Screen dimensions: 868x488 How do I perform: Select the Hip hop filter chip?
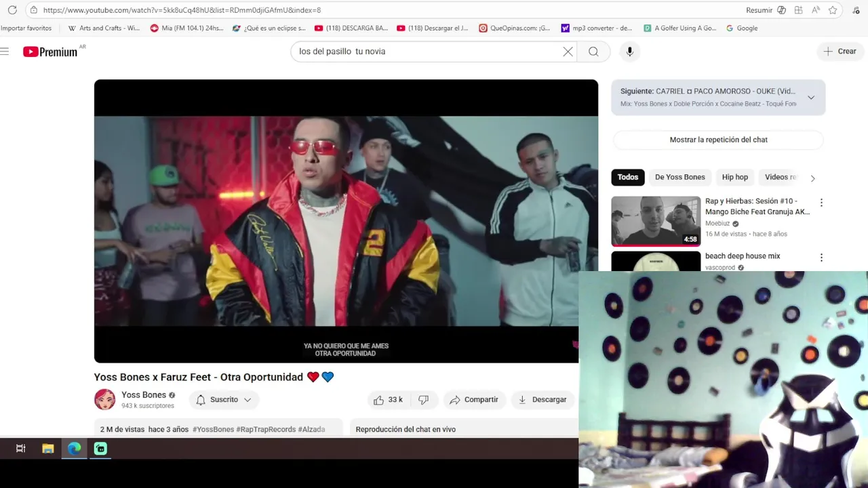(735, 177)
